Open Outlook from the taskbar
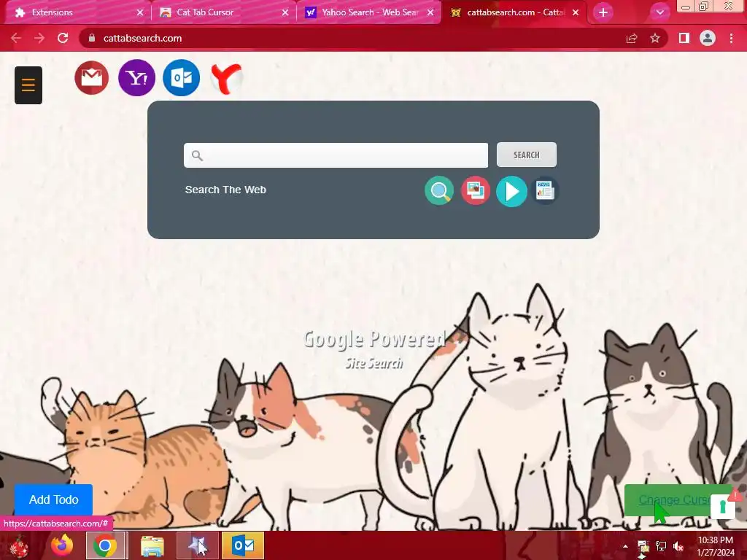This screenshot has height=560, width=747. coord(243,545)
